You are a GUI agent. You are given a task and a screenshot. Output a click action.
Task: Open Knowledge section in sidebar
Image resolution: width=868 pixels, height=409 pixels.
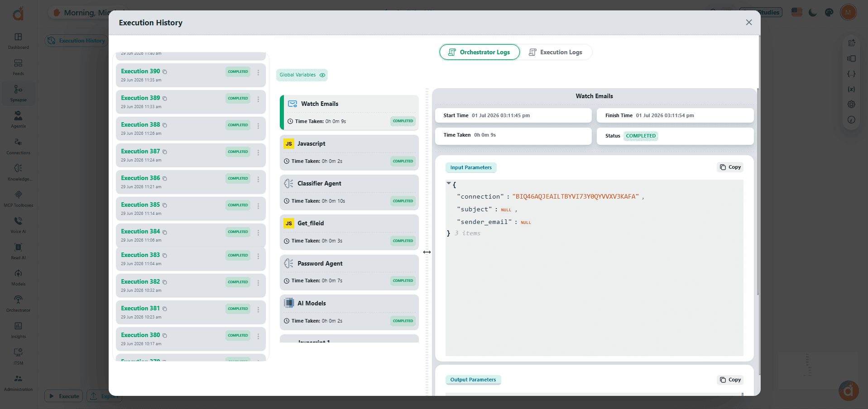(x=18, y=172)
